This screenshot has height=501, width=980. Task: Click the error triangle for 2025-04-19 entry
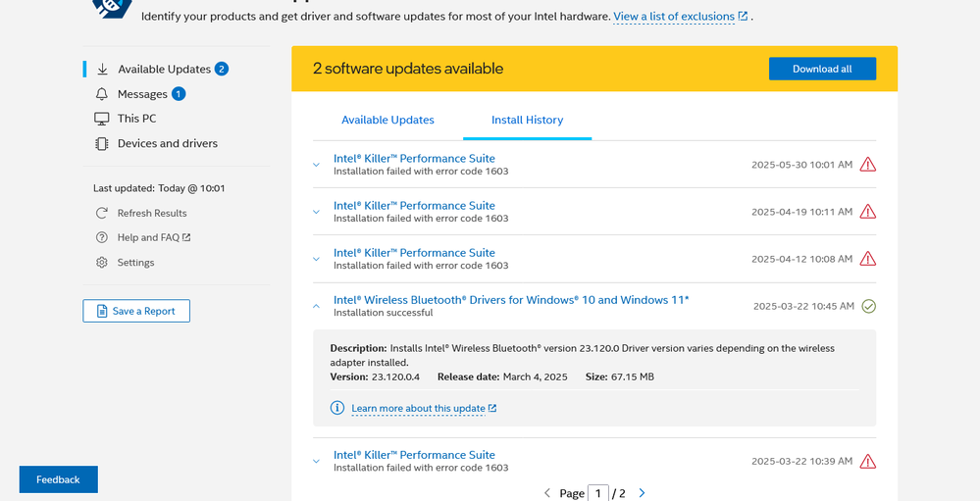[867, 212]
